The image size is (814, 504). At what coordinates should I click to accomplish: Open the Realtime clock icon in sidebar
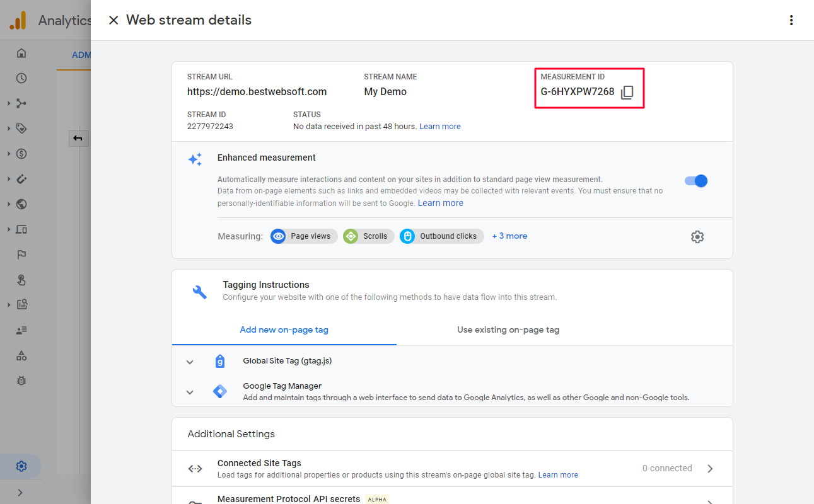point(21,78)
